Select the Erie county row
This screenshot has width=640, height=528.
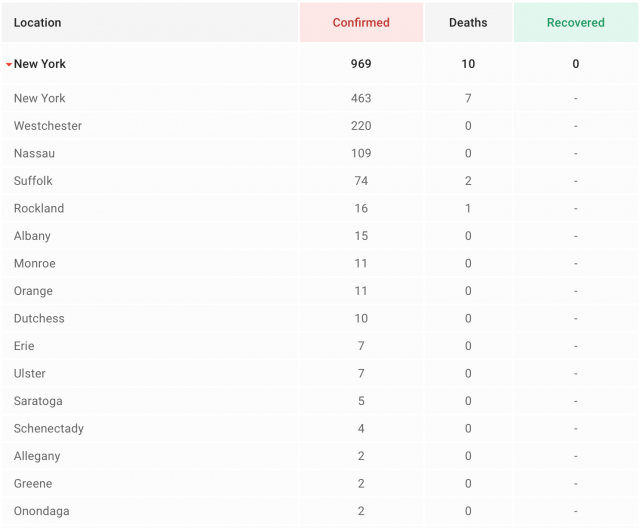coord(24,346)
